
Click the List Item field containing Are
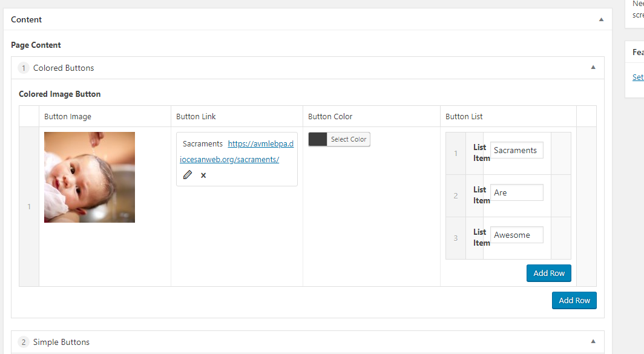516,192
